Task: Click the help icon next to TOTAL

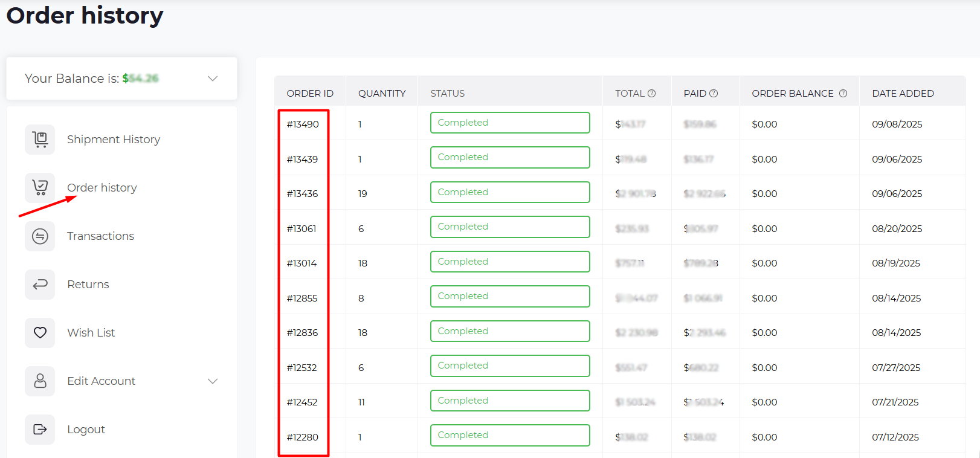Action: pos(651,93)
